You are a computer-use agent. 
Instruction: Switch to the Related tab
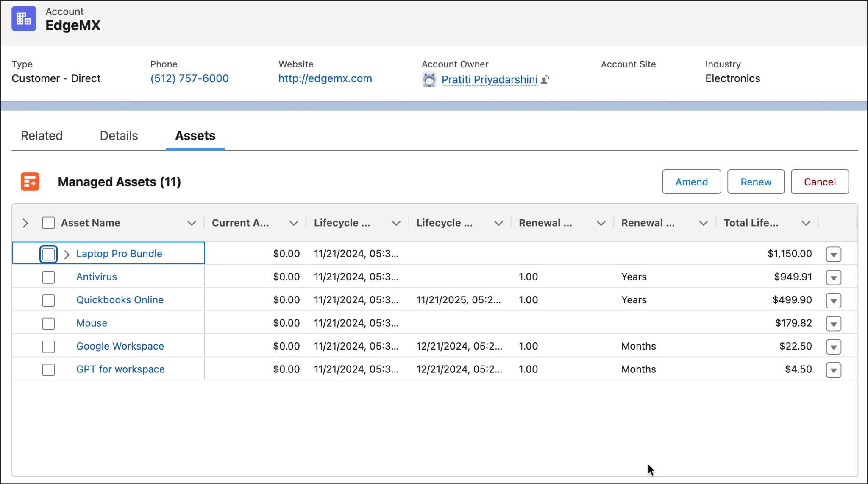(x=42, y=136)
